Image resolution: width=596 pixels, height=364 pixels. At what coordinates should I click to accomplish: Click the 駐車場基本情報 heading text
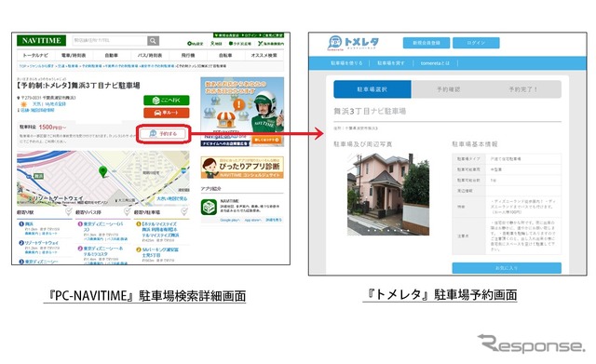(475, 144)
